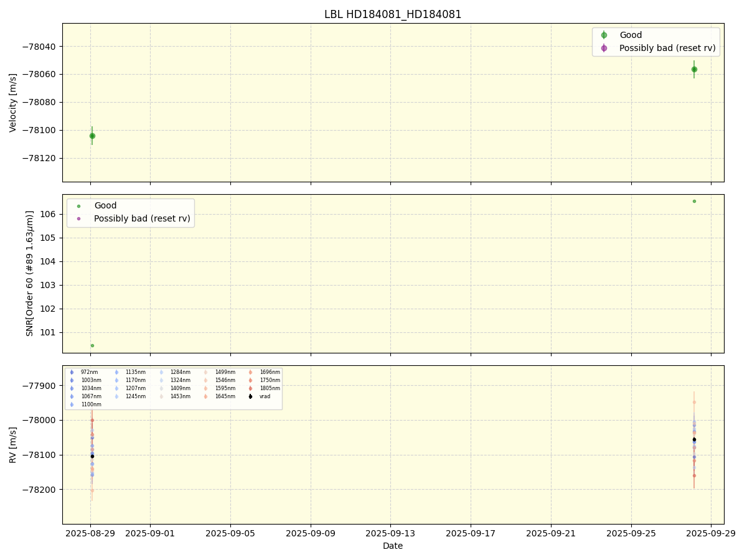Click the black vrad point on 2025-08-29
The image size is (747, 560).
pyautogui.click(x=92, y=456)
